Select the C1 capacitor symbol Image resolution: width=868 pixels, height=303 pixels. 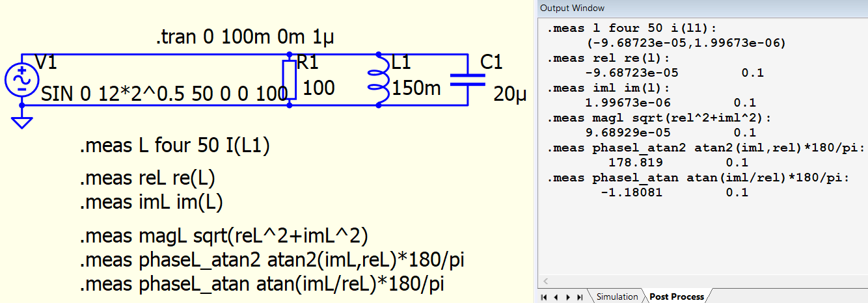(x=468, y=79)
